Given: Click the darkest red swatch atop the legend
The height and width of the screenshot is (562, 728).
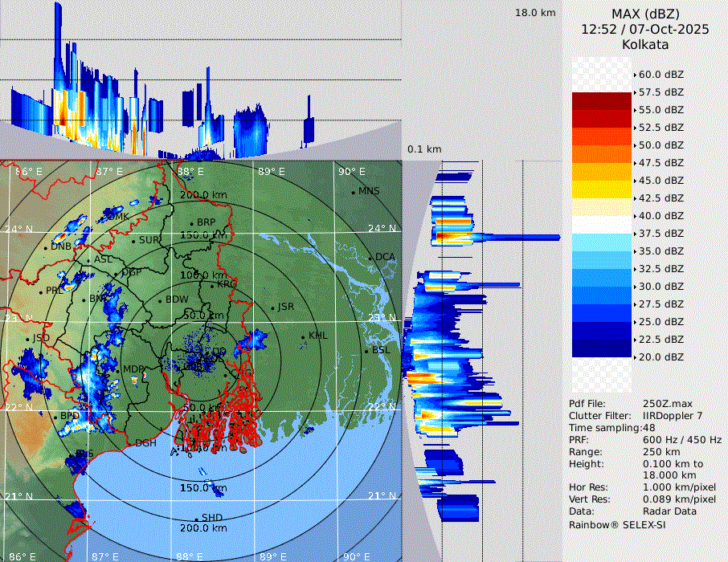Looking at the screenshot, I should 601,100.
